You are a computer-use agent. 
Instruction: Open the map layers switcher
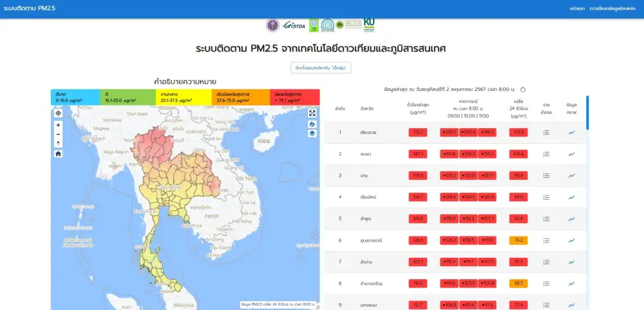(x=312, y=133)
